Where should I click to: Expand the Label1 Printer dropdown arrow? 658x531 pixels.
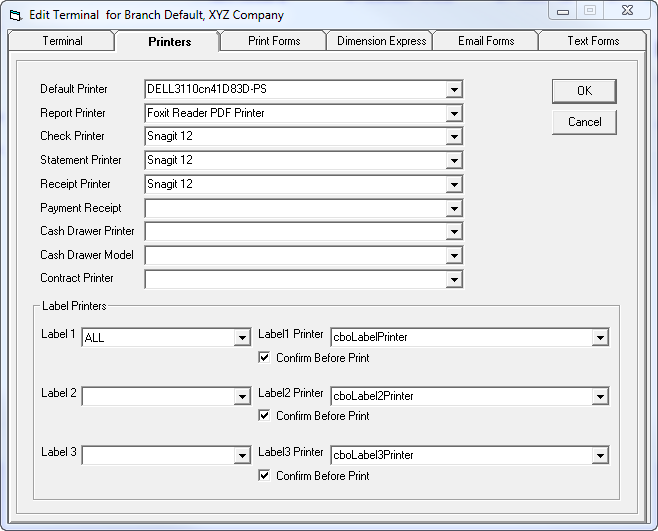coord(601,337)
